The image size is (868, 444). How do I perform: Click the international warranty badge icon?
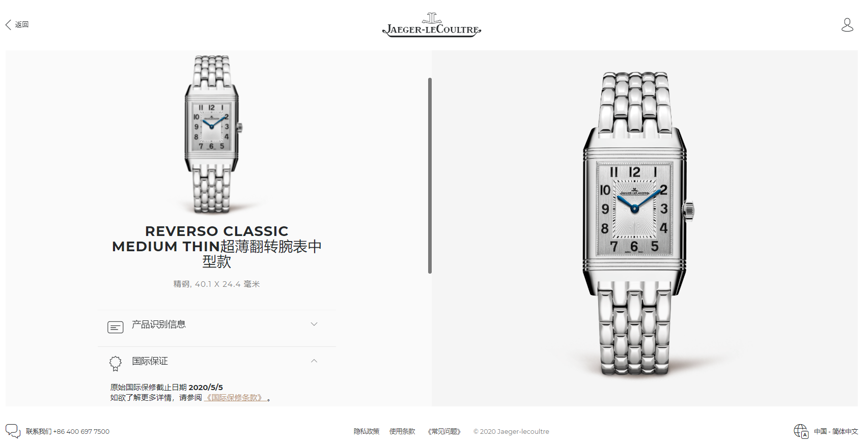(x=116, y=363)
